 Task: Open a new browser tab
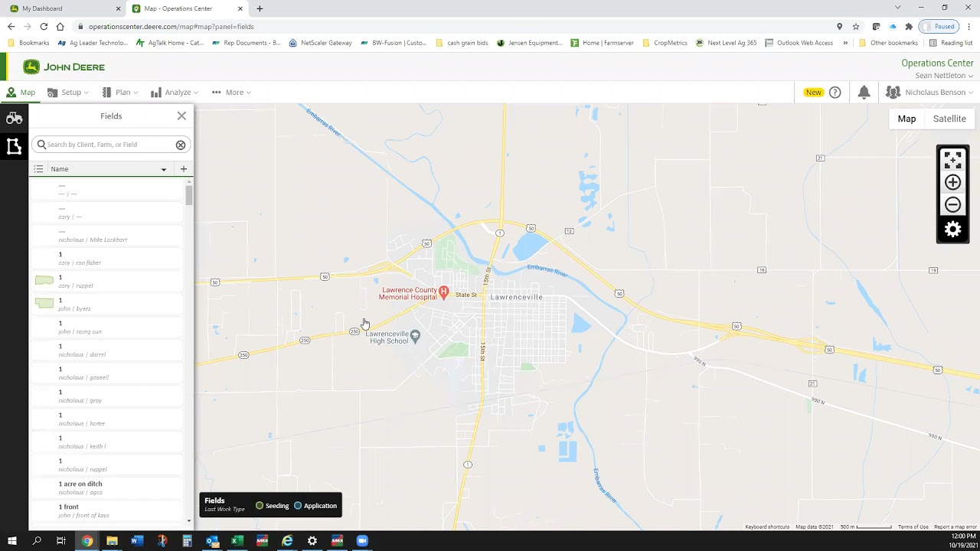(260, 8)
